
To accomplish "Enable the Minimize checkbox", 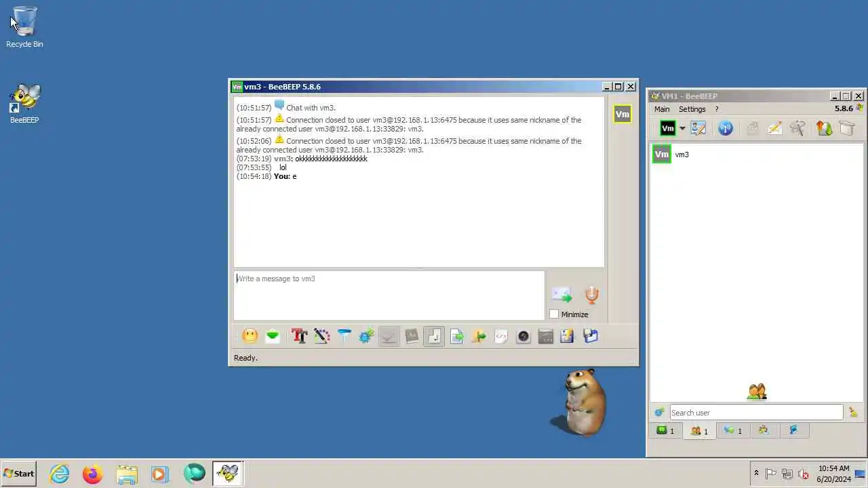I will tap(554, 314).
